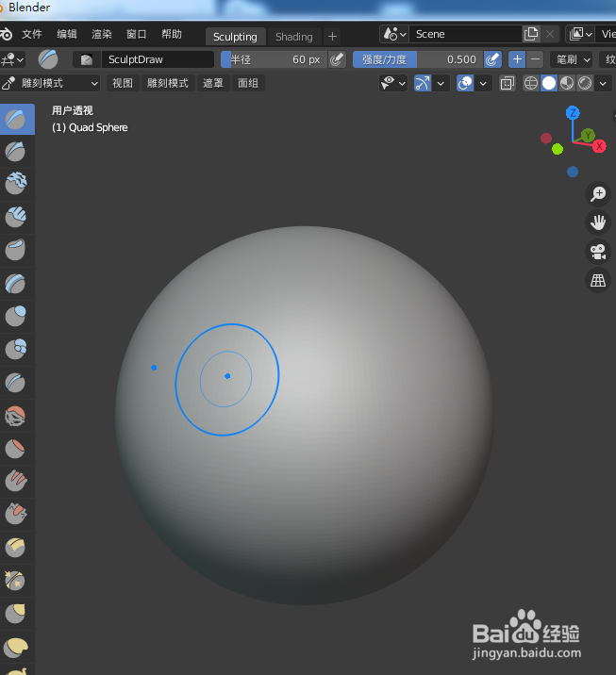This screenshot has width=616, height=675.
Task: Toggle viewport gizmo display
Action: click(x=423, y=83)
